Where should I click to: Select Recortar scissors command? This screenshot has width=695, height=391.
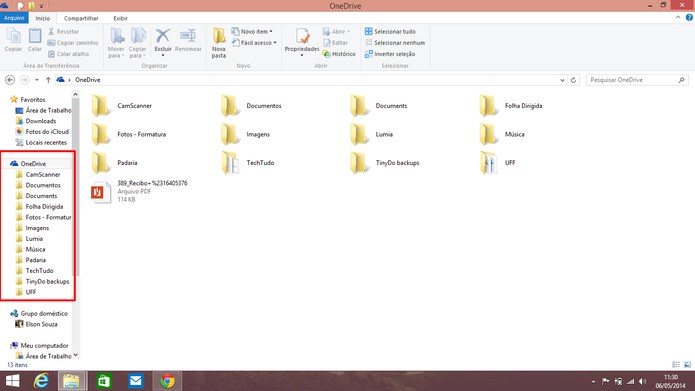[63, 31]
